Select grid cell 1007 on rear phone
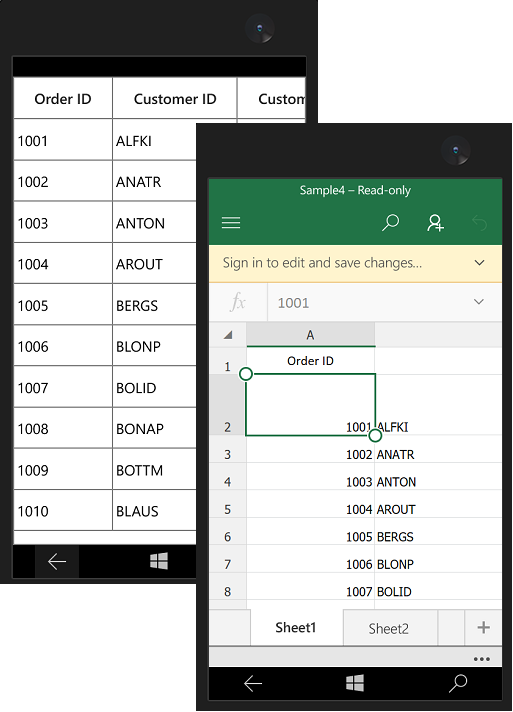Viewport: 513px width, 712px height. (63, 388)
